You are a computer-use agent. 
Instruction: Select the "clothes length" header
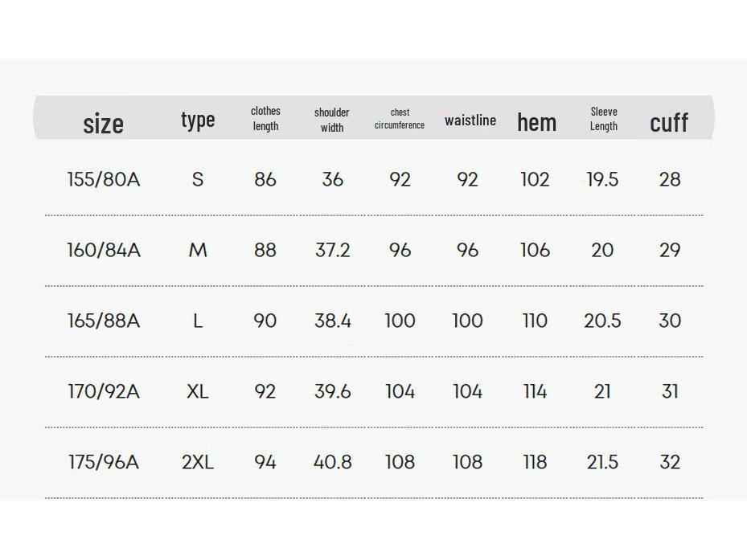[x=265, y=119]
